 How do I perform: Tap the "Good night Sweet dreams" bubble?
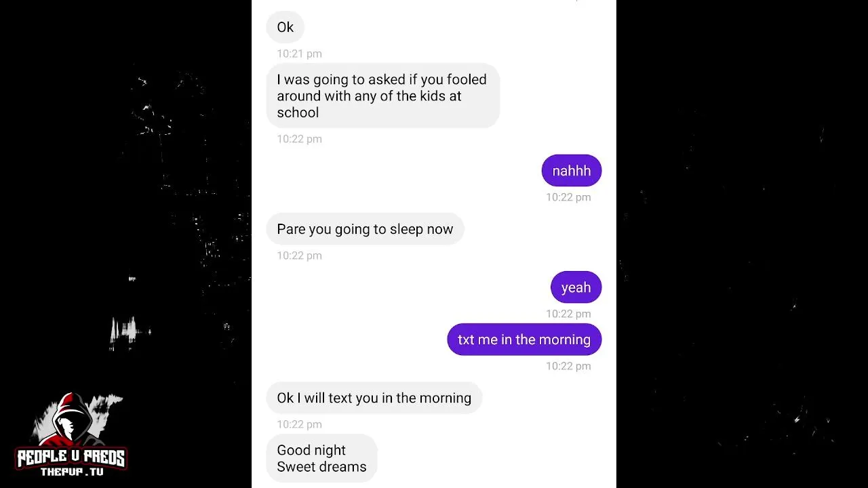coord(321,458)
